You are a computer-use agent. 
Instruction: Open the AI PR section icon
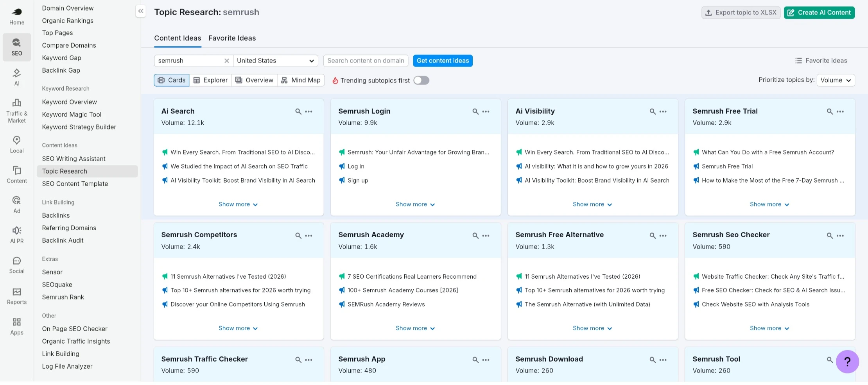(x=17, y=235)
